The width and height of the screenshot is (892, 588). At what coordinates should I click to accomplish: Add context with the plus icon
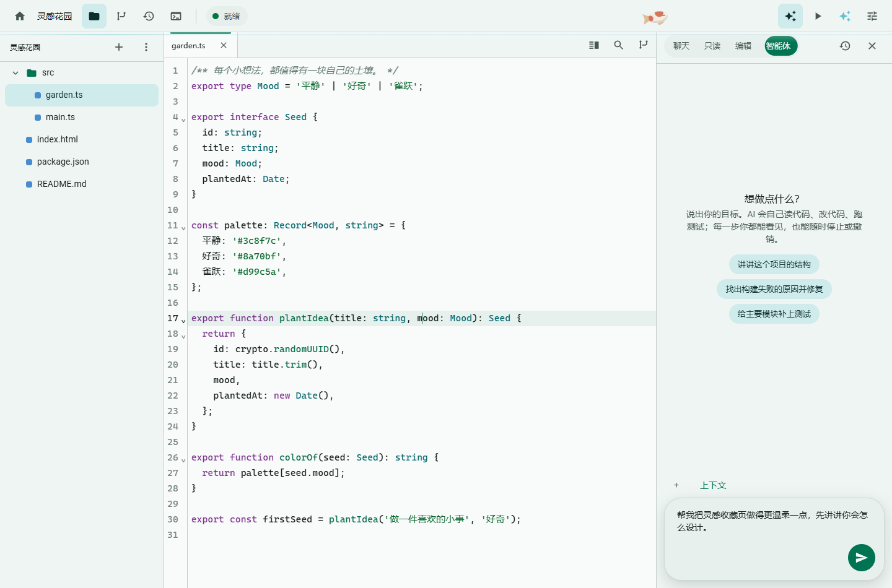(x=676, y=485)
